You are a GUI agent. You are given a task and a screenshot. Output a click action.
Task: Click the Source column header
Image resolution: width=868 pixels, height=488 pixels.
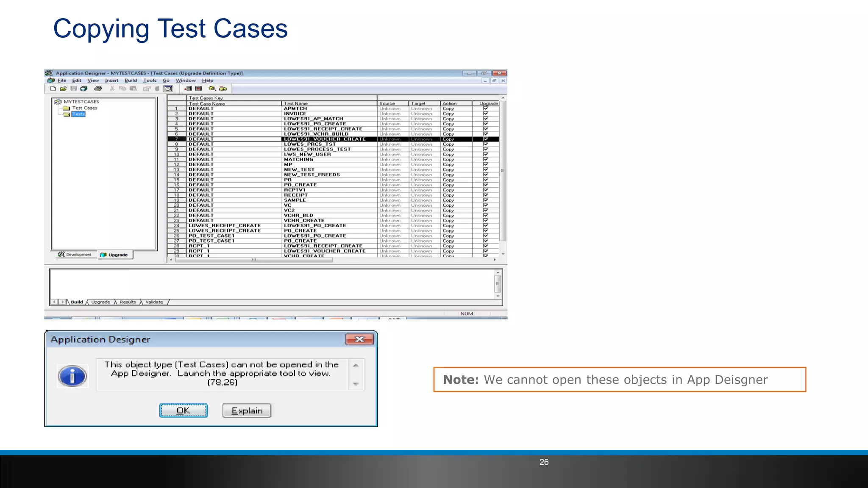click(393, 103)
